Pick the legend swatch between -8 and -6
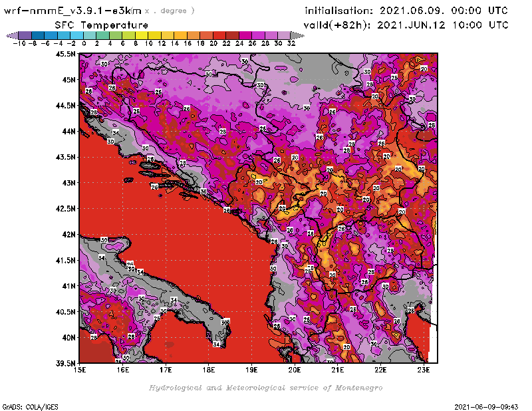Viewport: 532px width, 411px height. coord(38,35)
